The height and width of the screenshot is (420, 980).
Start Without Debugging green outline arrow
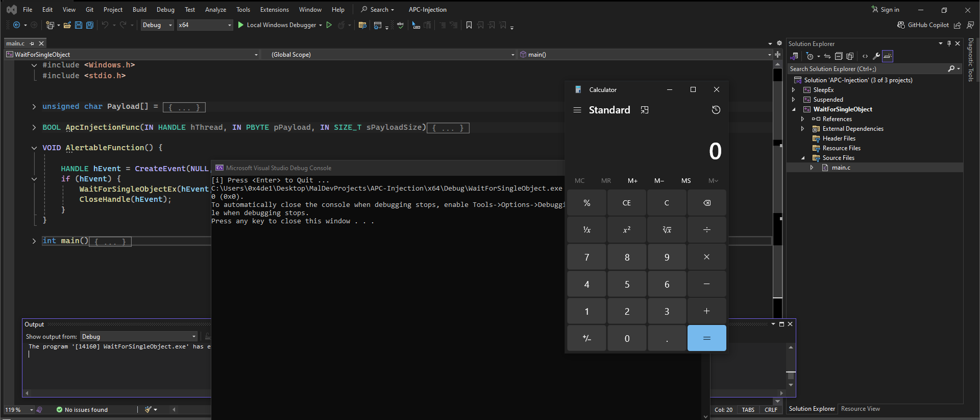pyautogui.click(x=329, y=25)
